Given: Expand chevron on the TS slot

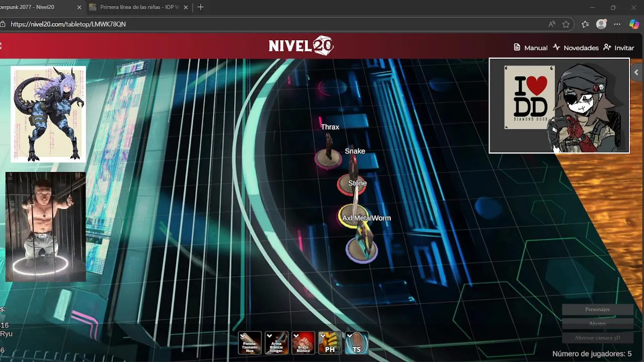Looking at the screenshot, I should 350,336.
